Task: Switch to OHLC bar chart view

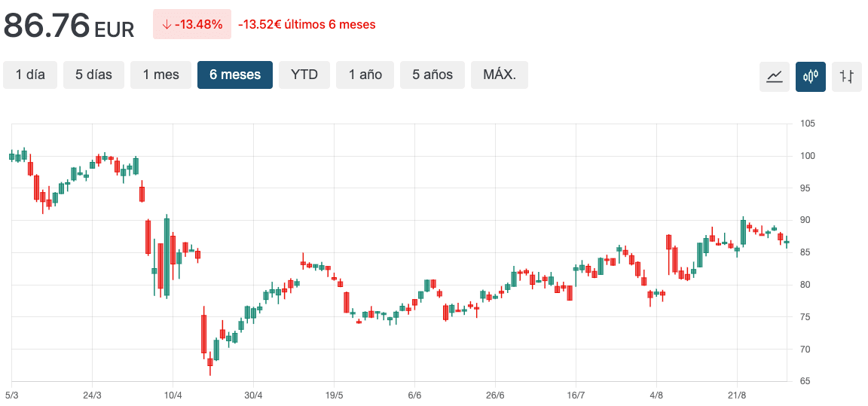Action: coord(846,76)
